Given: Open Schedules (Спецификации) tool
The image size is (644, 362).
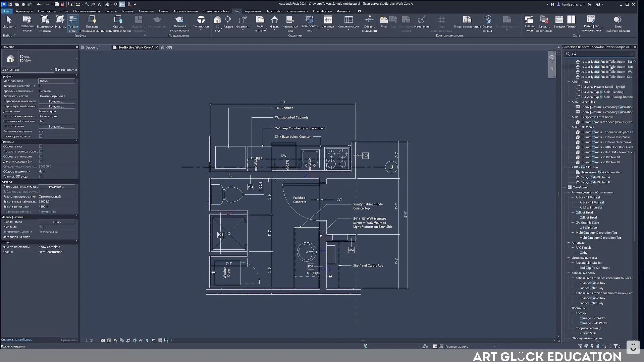Looking at the screenshot, I should click(348, 22).
